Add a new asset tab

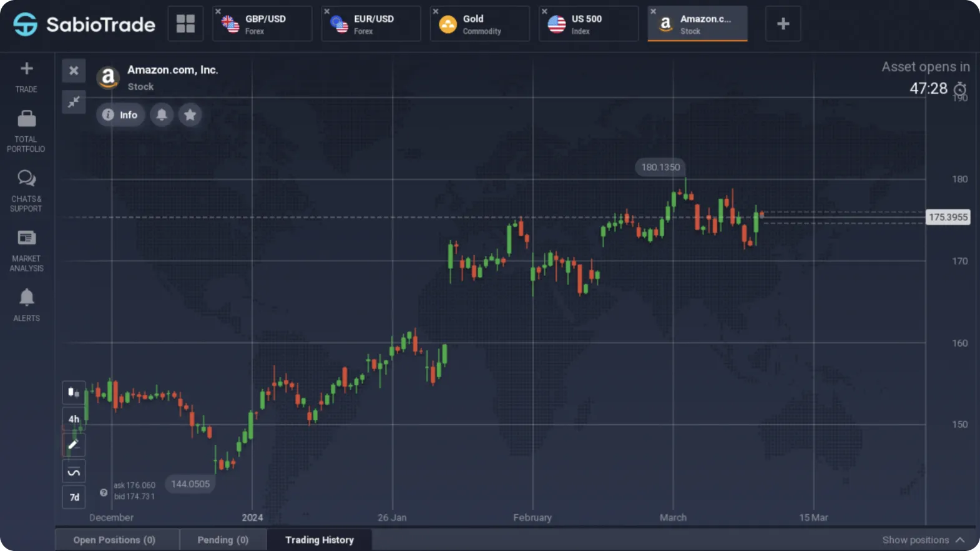click(x=783, y=24)
